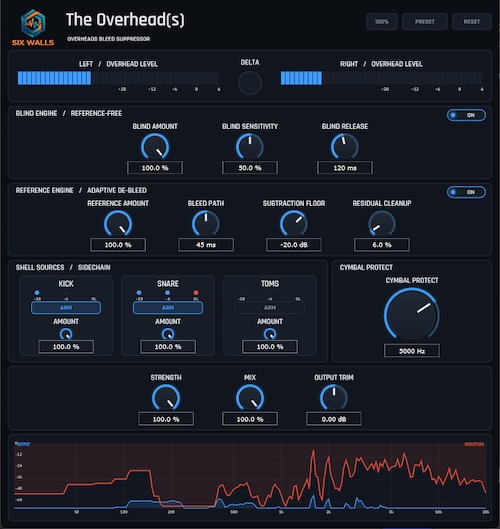Click the DELTA listen button
The width and height of the screenshot is (500, 529).
250,83
